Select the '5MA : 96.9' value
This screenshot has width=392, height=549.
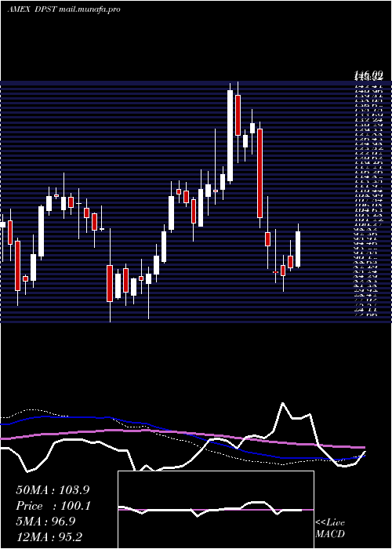45,522
